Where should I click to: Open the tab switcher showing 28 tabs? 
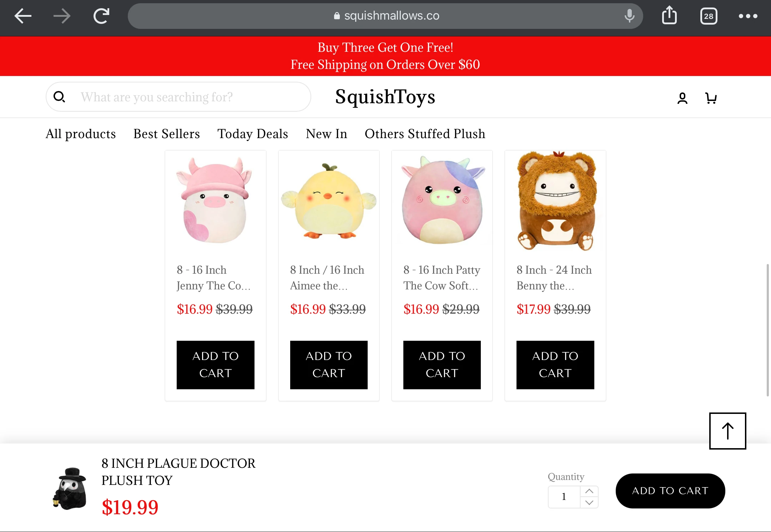[x=709, y=16]
